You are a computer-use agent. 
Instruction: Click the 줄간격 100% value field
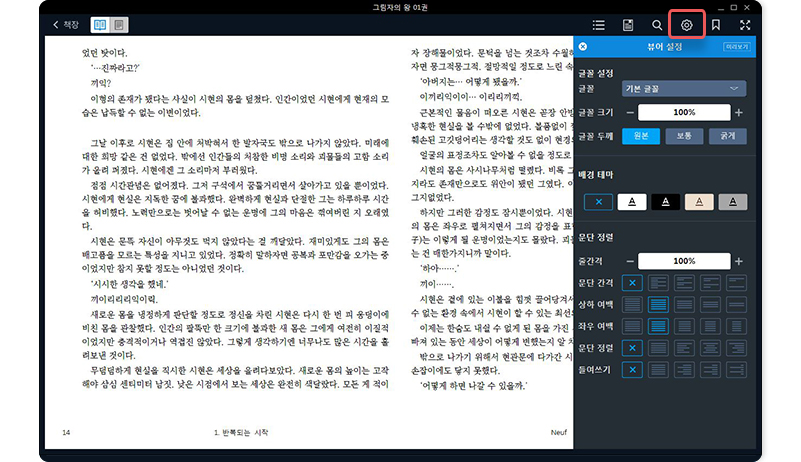click(684, 261)
